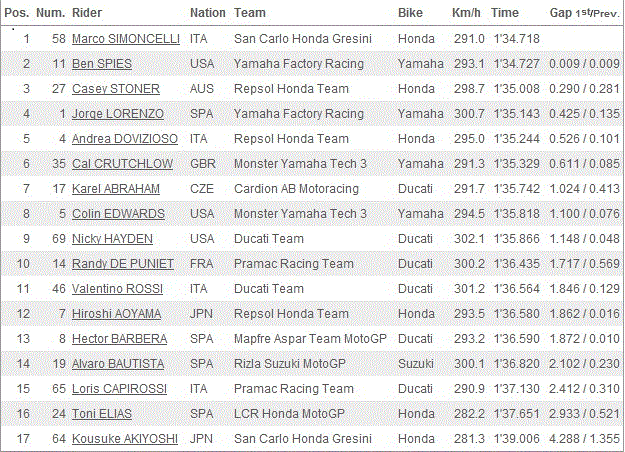The width and height of the screenshot is (625, 452).
Task: Click Cal CRUTCHLOW rider link
Action: click(x=122, y=164)
